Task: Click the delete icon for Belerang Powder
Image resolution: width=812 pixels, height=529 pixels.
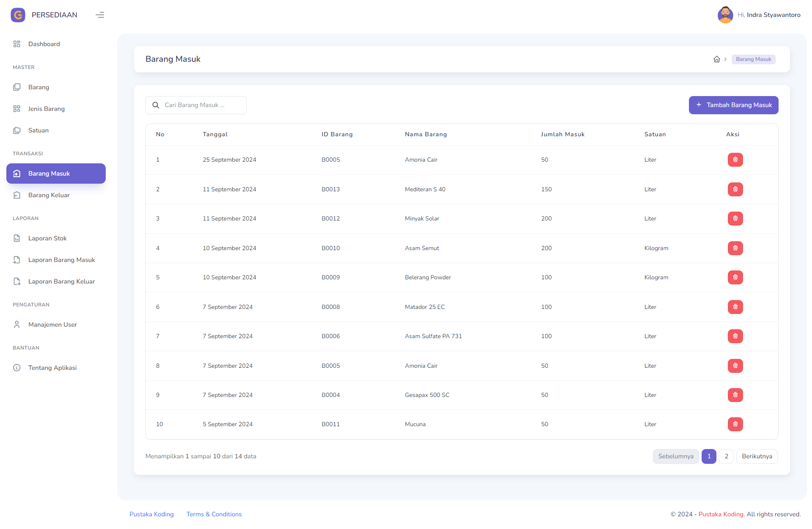Action: point(734,277)
